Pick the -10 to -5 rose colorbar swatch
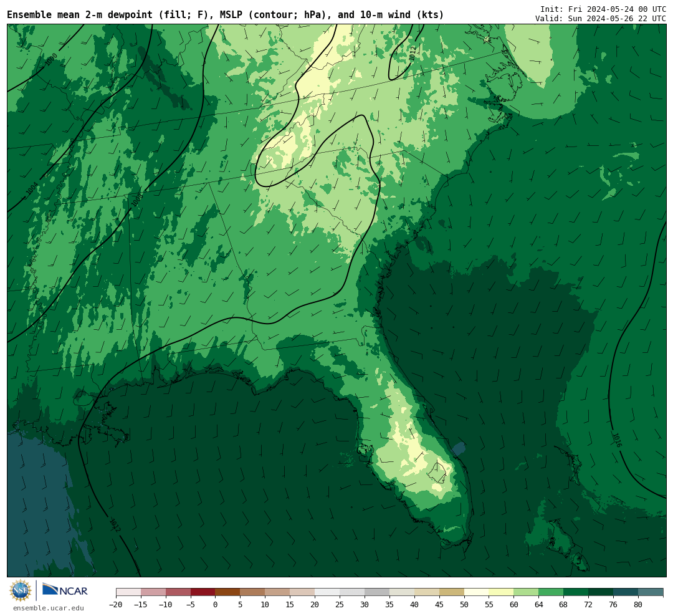The width and height of the screenshot is (673, 616). tap(178, 592)
